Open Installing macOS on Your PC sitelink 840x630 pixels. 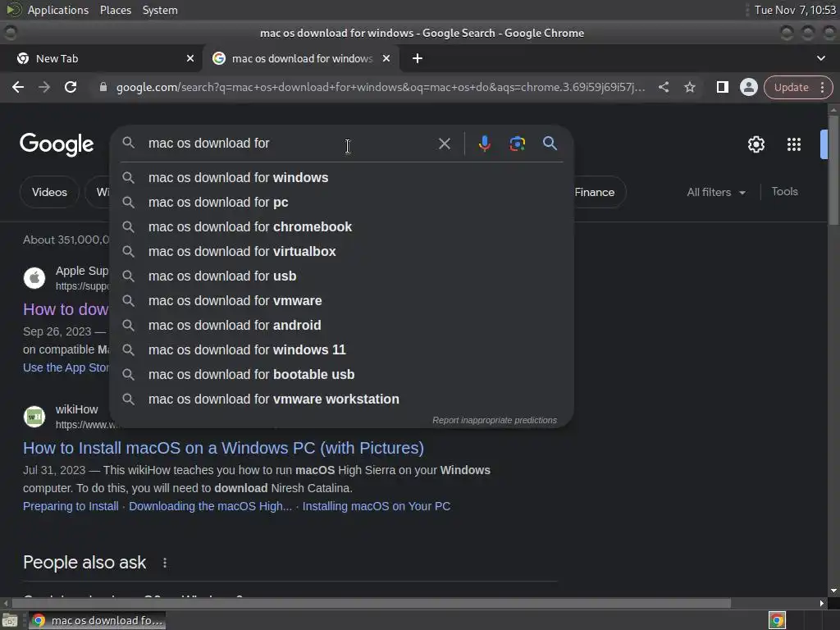[x=377, y=506]
